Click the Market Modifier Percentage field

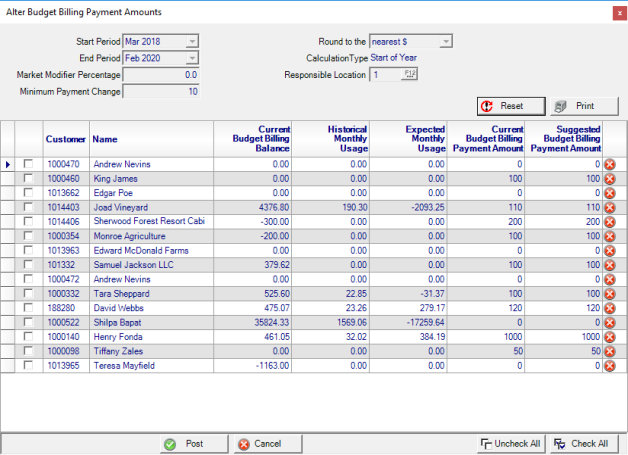161,75
